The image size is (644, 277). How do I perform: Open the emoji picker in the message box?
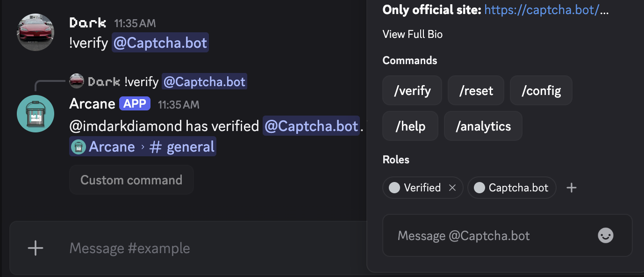click(x=605, y=235)
